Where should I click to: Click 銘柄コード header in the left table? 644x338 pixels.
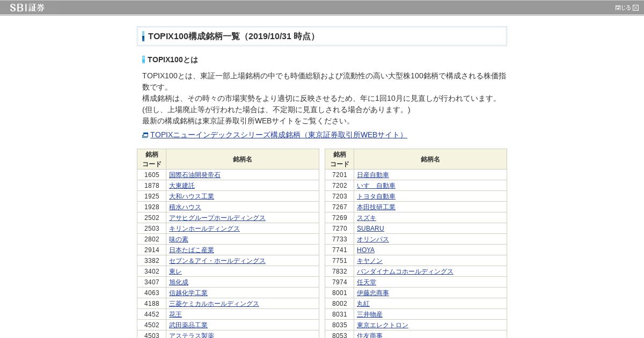click(152, 159)
